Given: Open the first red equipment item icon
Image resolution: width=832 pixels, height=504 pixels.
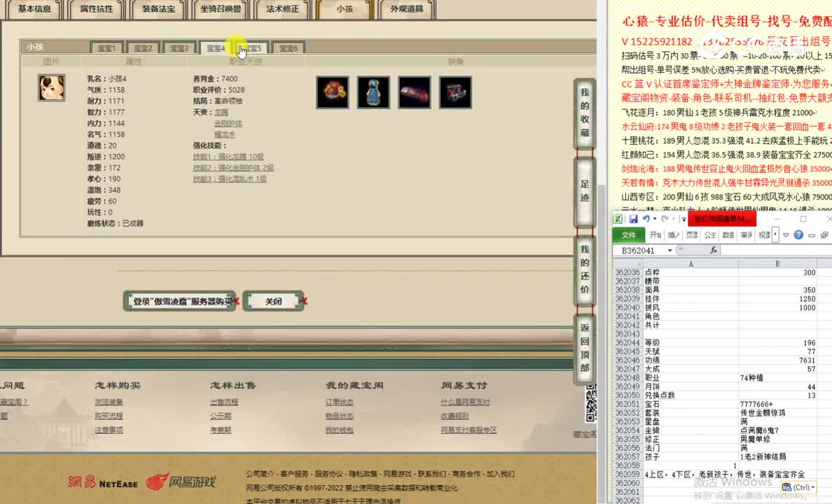Looking at the screenshot, I should (332, 92).
